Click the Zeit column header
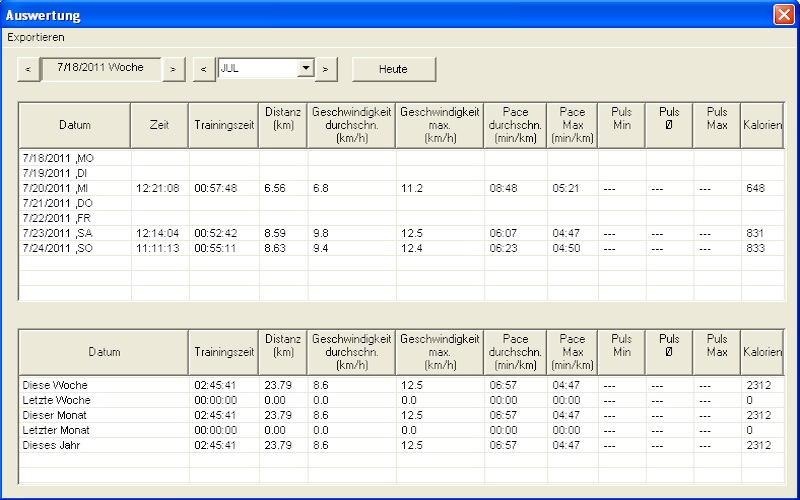Viewport: 800px width, 500px height. click(159, 126)
